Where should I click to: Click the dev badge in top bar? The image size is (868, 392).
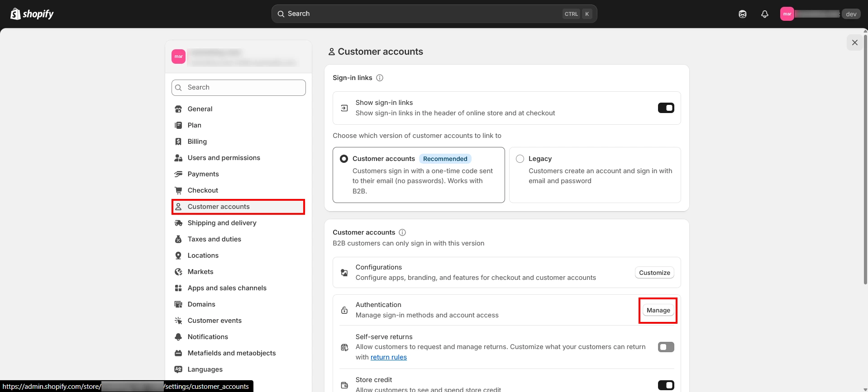tap(851, 14)
